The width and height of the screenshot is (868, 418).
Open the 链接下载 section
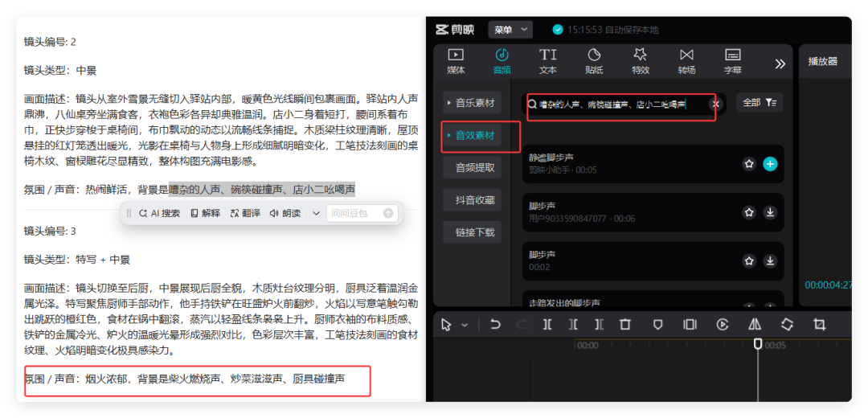pos(474,233)
